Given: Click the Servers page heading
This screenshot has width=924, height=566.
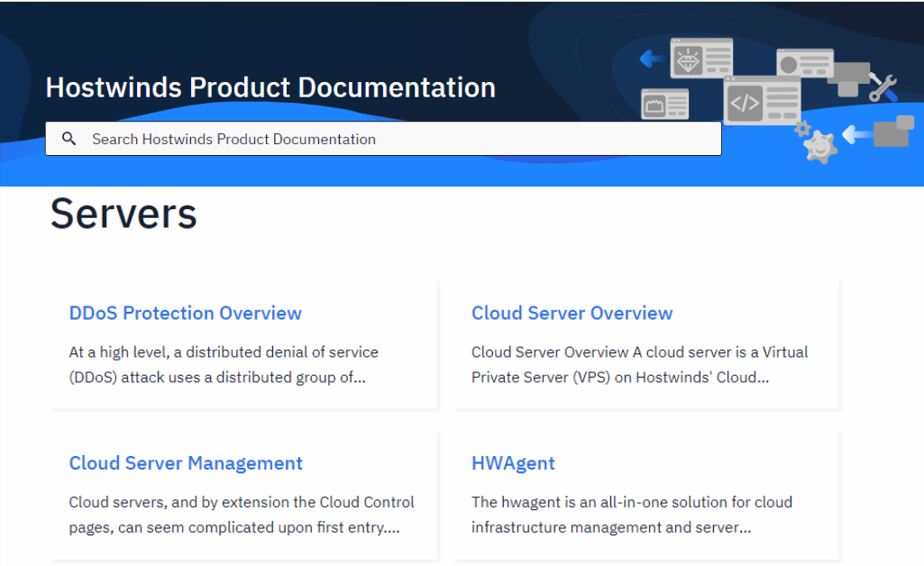Looking at the screenshot, I should click(124, 214).
